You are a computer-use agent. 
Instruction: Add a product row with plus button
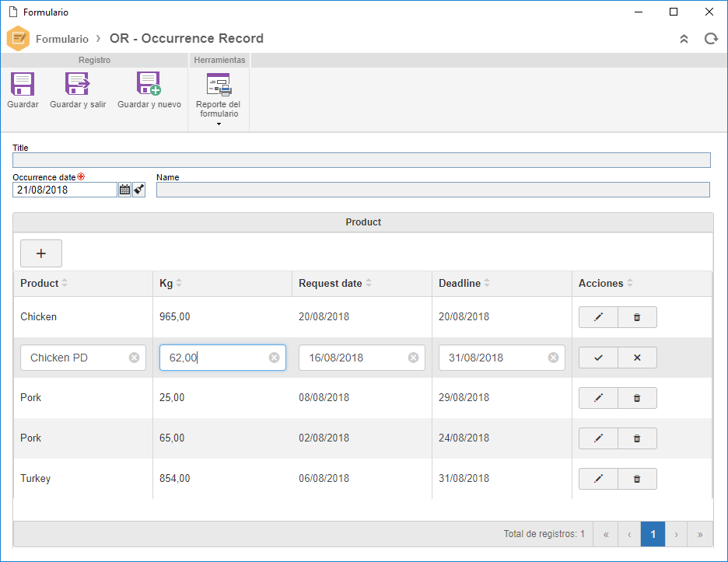(41, 253)
